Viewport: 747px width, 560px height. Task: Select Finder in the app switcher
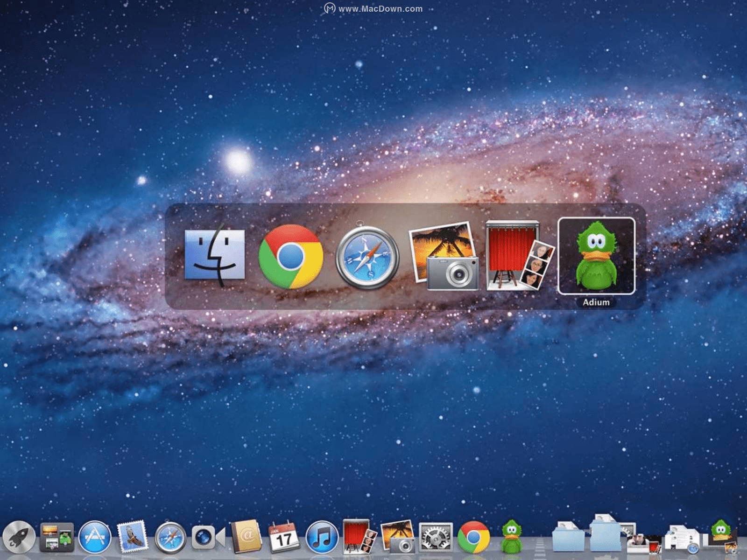click(214, 255)
